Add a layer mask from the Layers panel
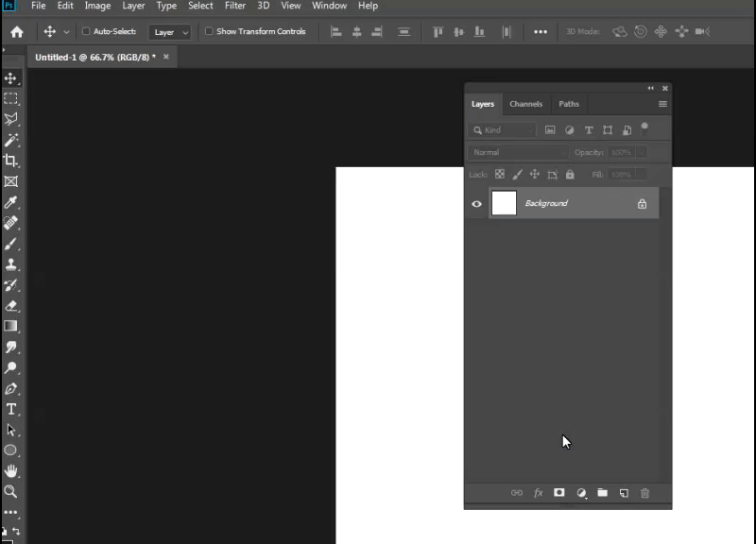Image resolution: width=756 pixels, height=544 pixels. click(x=558, y=493)
